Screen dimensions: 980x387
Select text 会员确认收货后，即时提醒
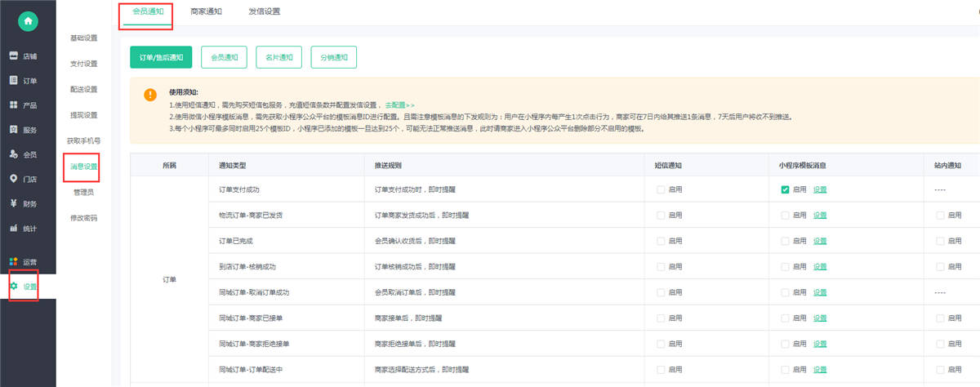pyautogui.click(x=416, y=241)
